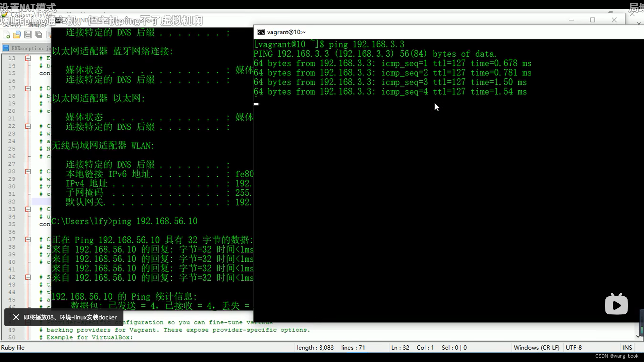Open the UTF-8 encoding status menu
Viewport: 644px width, 362px height.
coord(574,348)
